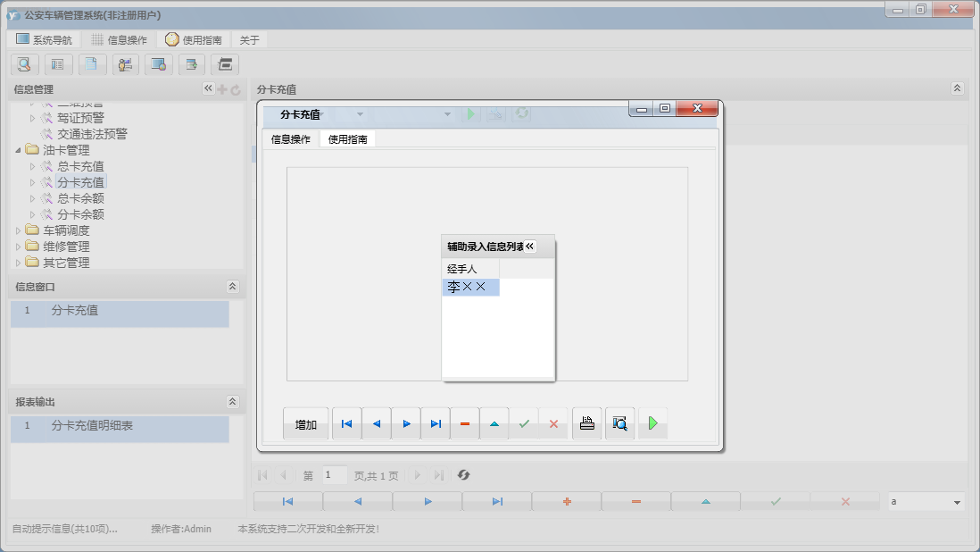The image size is (980, 552).
Task: Click orange plus add button in bottom bar
Action: tap(567, 501)
